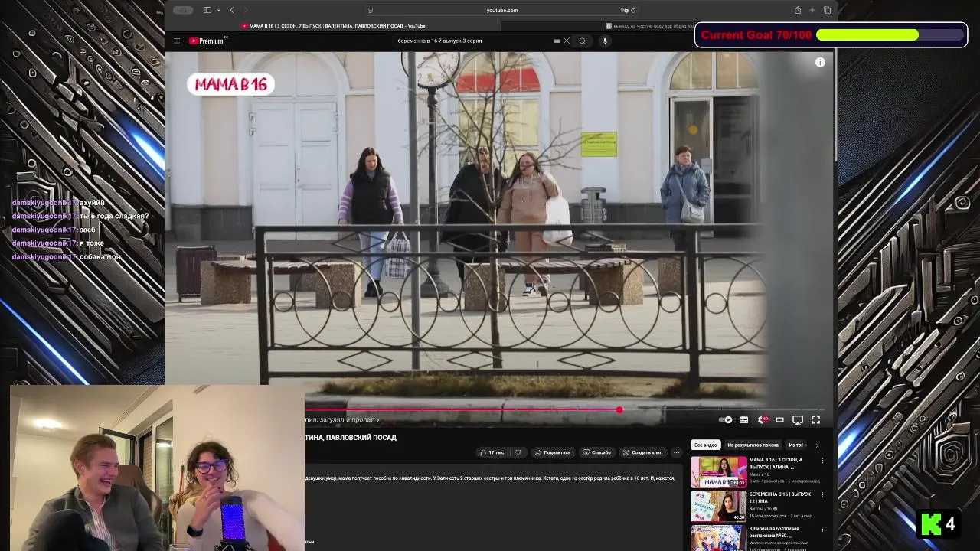
Task: Click Создать клип button
Action: pos(642,452)
